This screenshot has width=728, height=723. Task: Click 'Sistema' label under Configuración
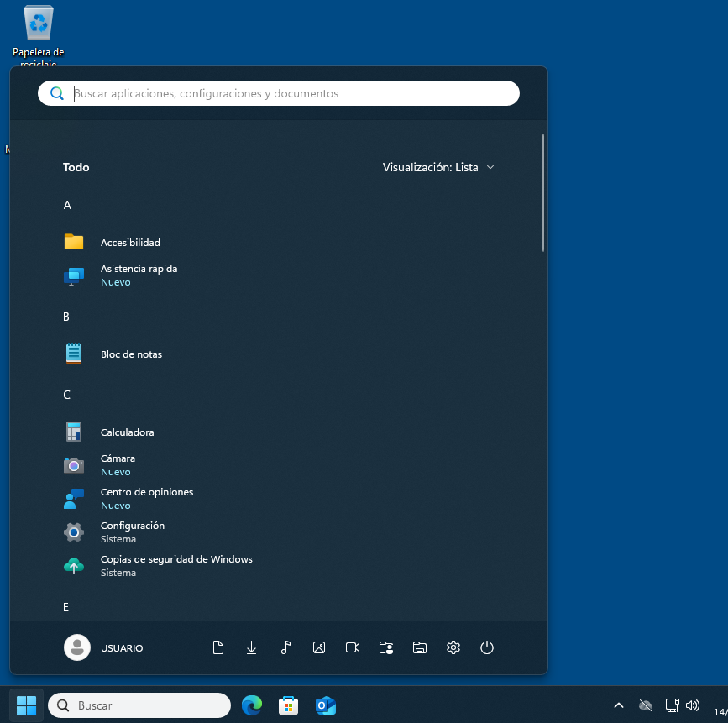point(118,539)
